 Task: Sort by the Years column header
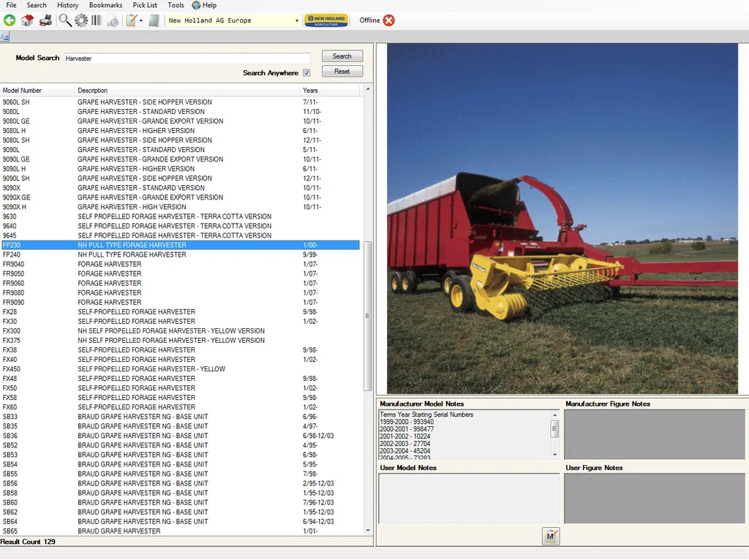click(x=330, y=90)
